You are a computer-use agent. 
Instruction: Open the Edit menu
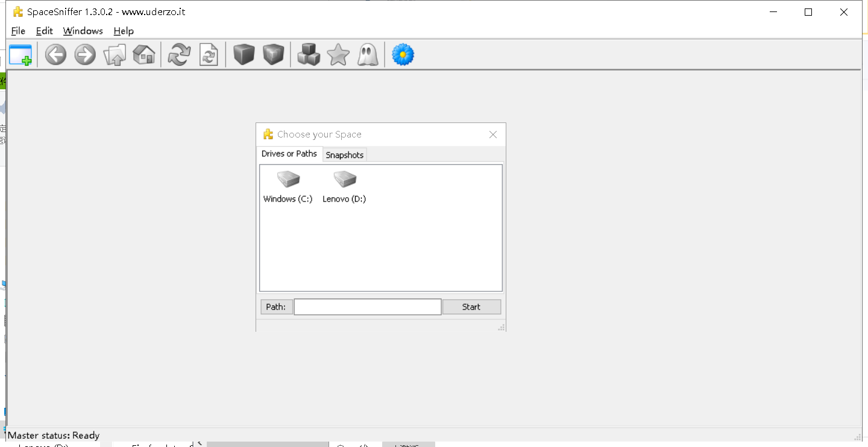tap(45, 31)
